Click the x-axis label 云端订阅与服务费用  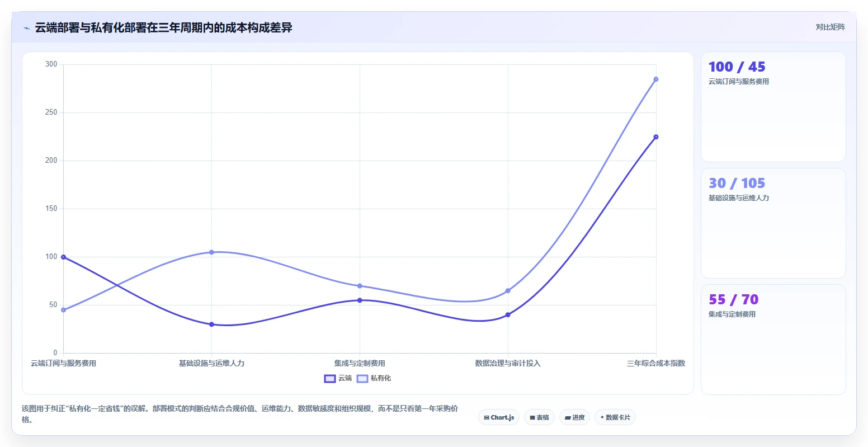coord(63,364)
